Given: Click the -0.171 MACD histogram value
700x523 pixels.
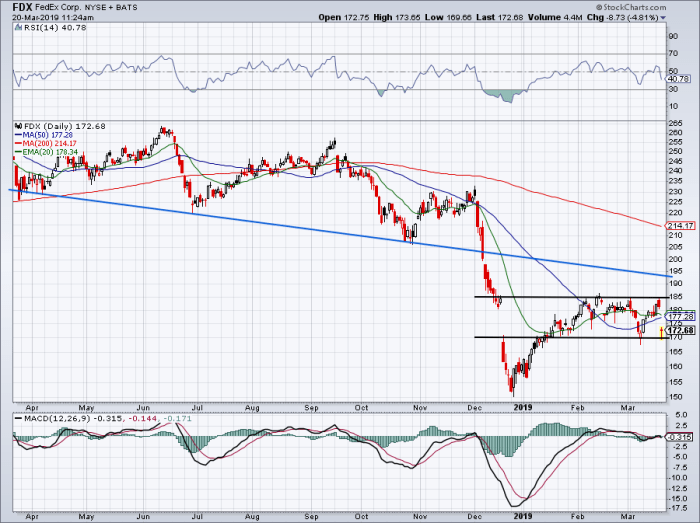Looking at the screenshot, I should click(177, 419).
